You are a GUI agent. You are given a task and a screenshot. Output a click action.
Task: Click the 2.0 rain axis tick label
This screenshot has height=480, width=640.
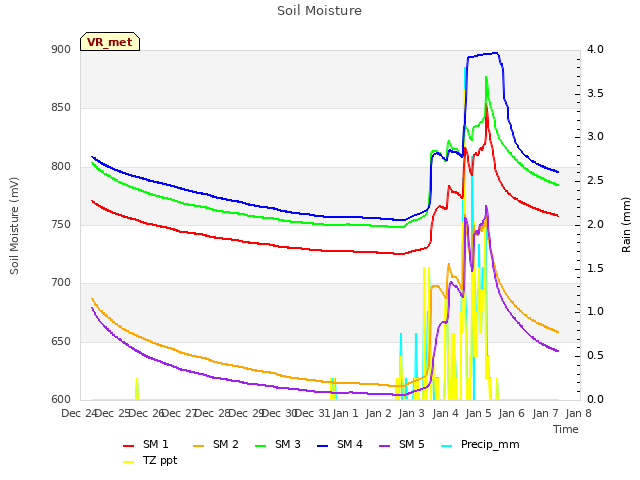click(x=595, y=224)
